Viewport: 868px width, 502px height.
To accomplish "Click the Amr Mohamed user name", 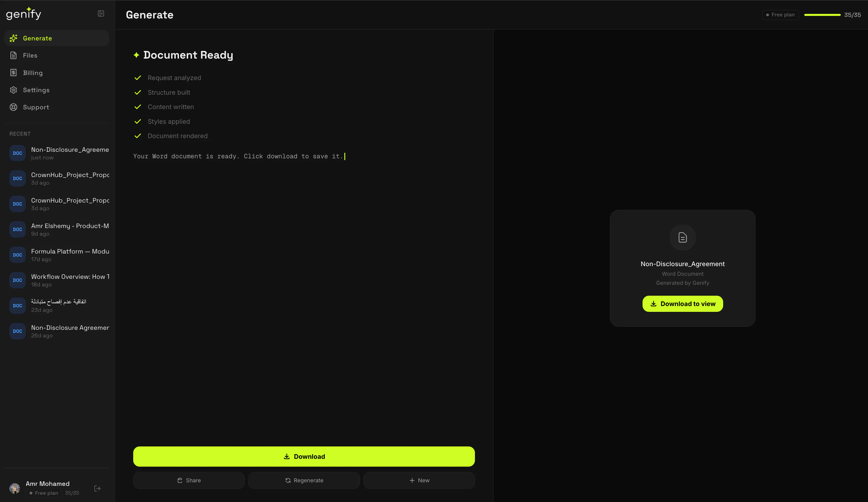I will click(48, 483).
